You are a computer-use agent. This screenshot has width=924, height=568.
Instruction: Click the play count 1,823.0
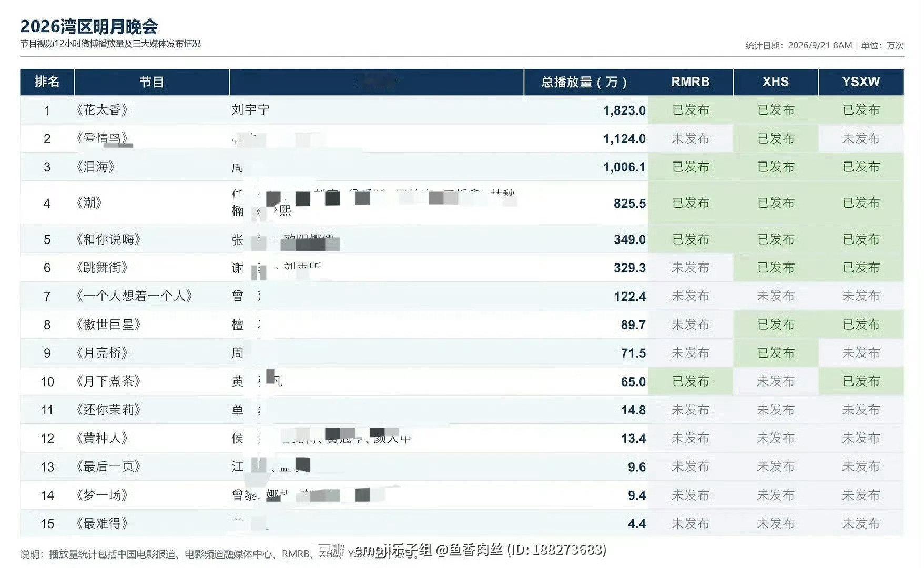(624, 110)
